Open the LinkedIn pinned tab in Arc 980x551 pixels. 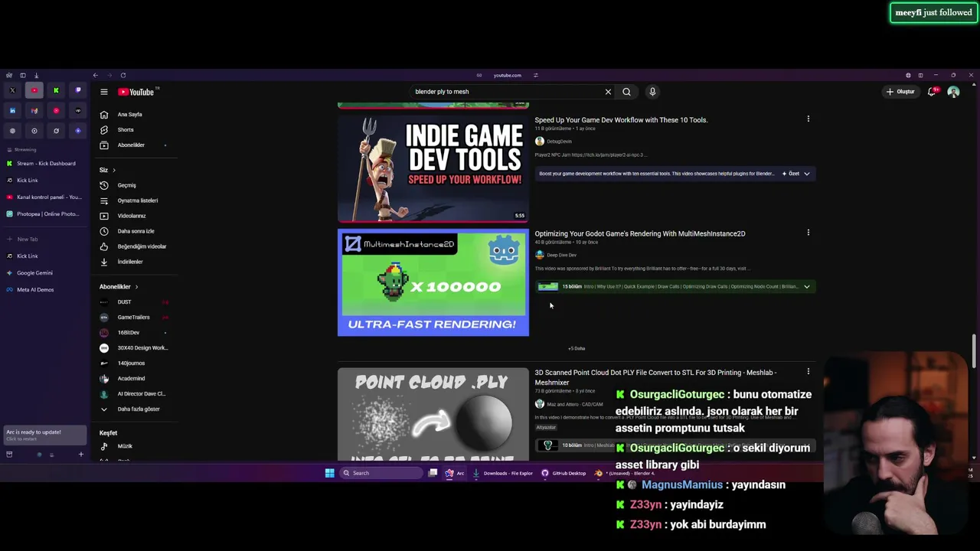click(12, 110)
